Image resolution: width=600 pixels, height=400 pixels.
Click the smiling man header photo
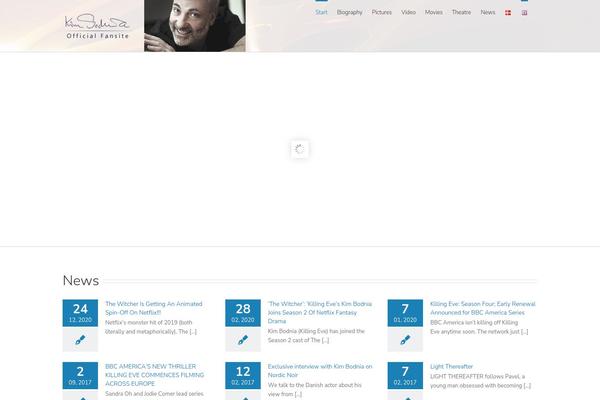(x=195, y=26)
